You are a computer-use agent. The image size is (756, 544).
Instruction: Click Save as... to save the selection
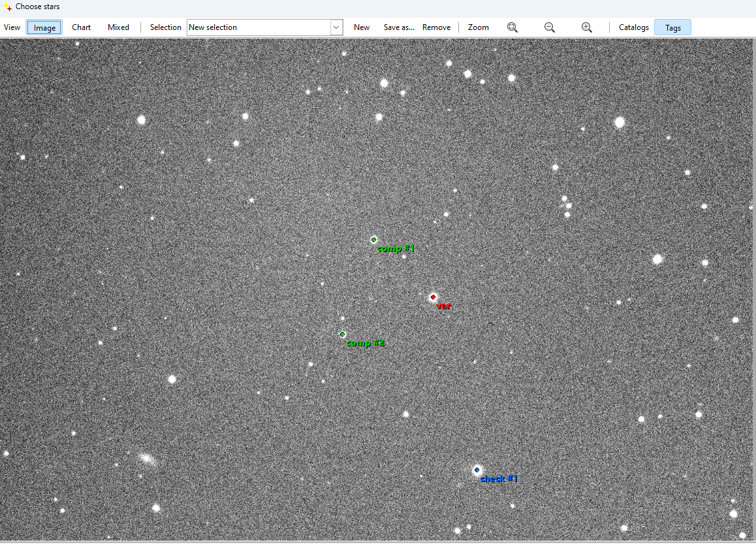(x=399, y=27)
